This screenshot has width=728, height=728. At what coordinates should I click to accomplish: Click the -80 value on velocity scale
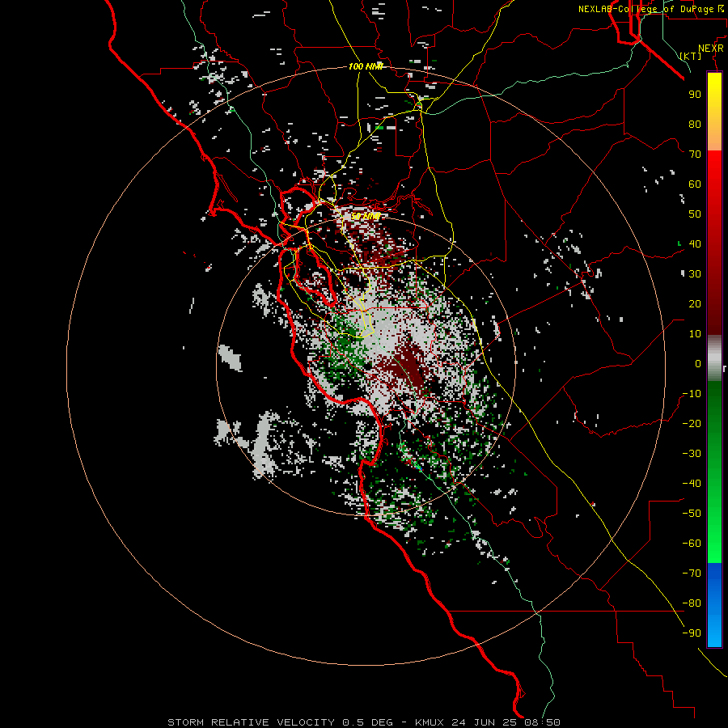pyautogui.click(x=692, y=603)
